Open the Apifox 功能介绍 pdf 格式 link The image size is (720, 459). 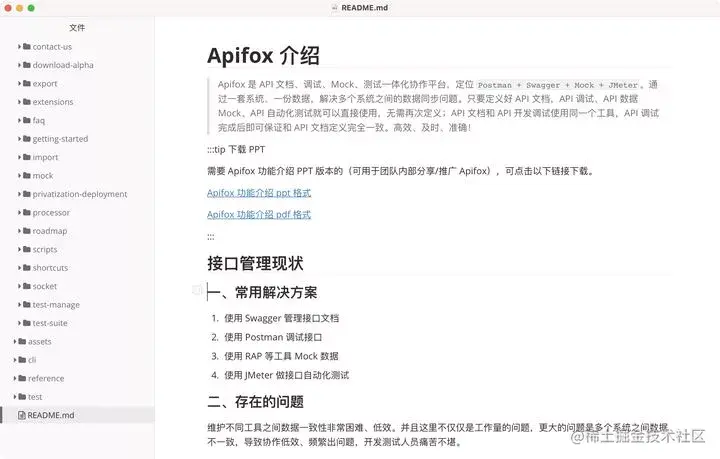(x=259, y=214)
